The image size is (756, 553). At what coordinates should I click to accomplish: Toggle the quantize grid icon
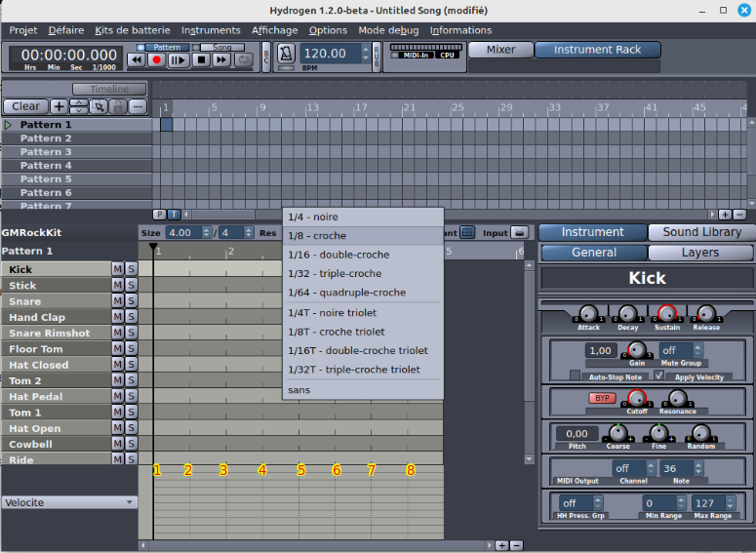[467, 233]
